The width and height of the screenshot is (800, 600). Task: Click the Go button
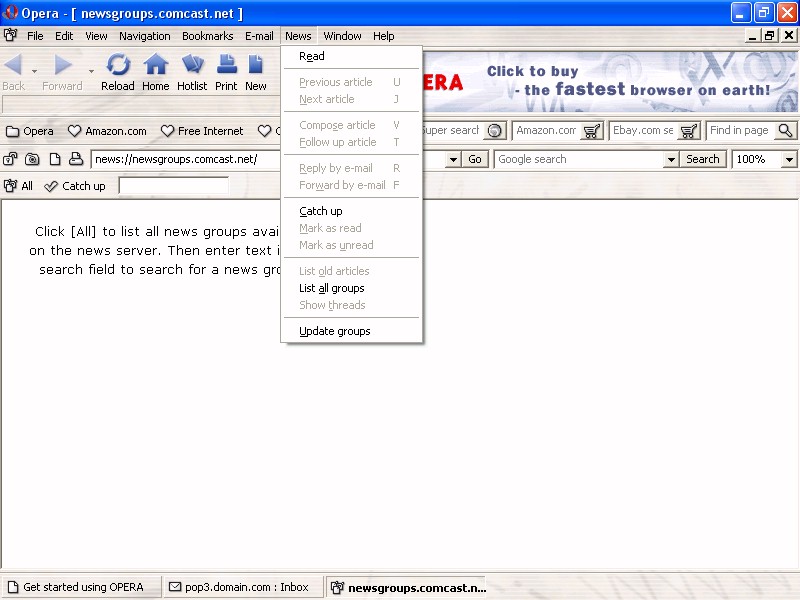(x=475, y=160)
